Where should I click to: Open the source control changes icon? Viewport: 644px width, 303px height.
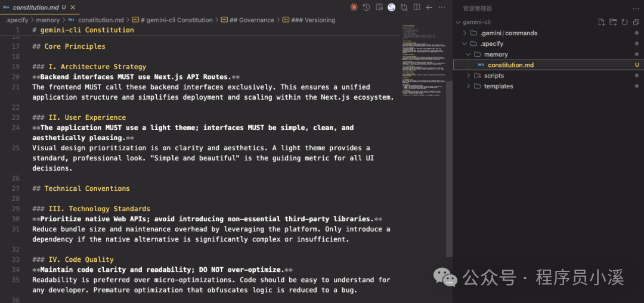pyautogui.click(x=404, y=7)
